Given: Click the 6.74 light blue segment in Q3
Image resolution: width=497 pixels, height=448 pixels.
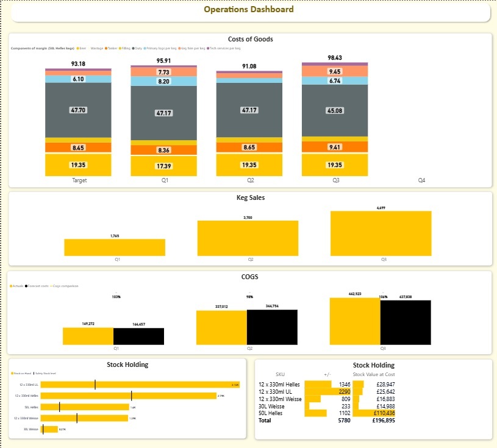Looking at the screenshot, I should coord(335,81).
